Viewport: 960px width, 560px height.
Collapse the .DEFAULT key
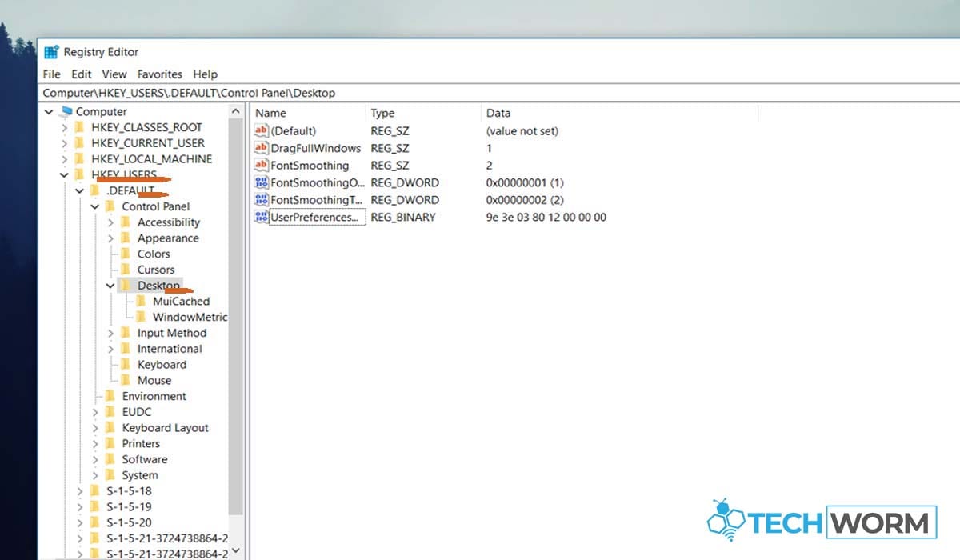pos(80,191)
